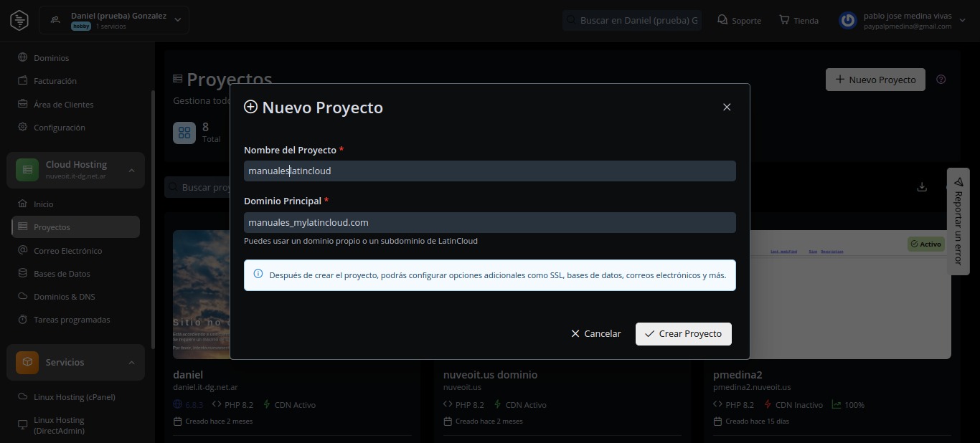Viewport: 980px width, 443px height.
Task: Collapse the Servicios section
Action: coord(131,363)
